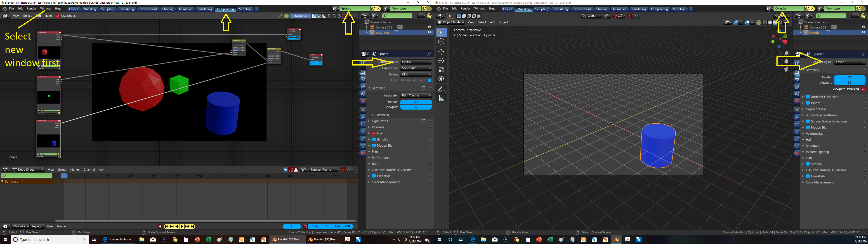This screenshot has height=244, width=868.
Task: Open the Object Mode dropdown
Action: pos(451,22)
